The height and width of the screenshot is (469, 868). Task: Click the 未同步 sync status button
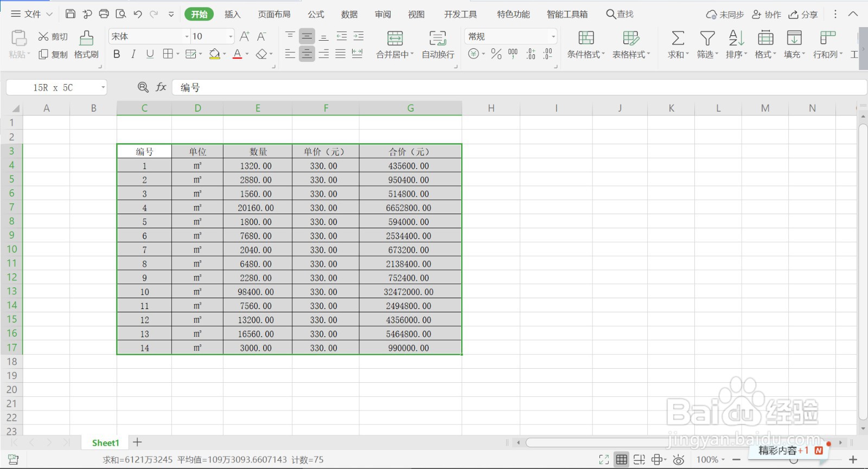click(x=725, y=15)
